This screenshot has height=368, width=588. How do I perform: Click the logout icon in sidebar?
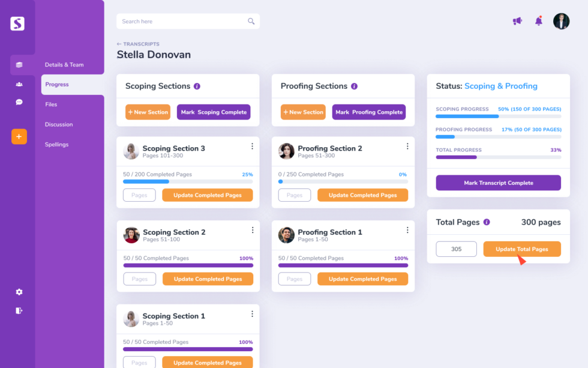coord(19,310)
